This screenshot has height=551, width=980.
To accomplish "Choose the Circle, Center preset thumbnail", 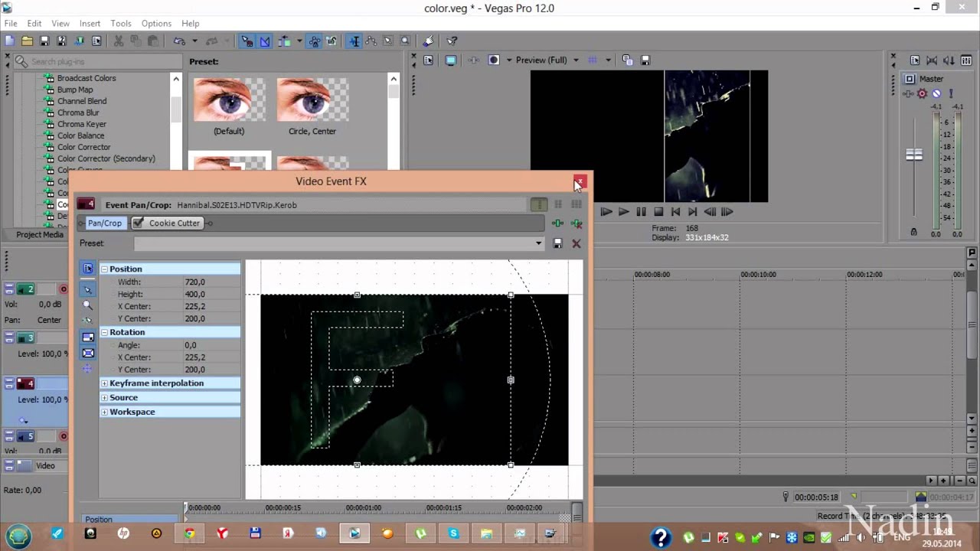I will click(312, 99).
